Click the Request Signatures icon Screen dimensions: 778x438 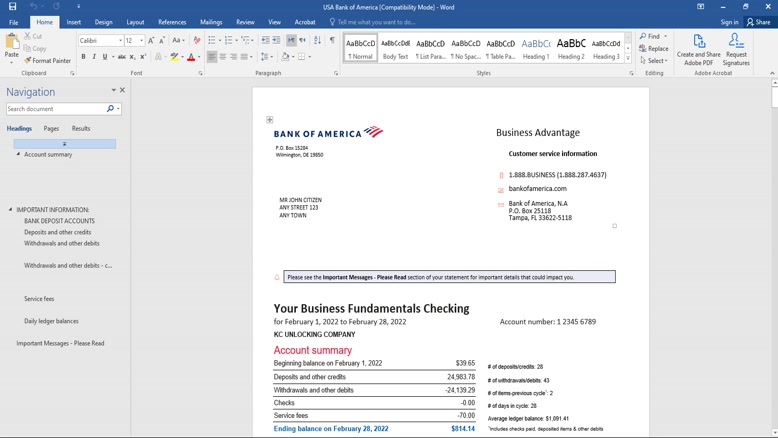pyautogui.click(x=736, y=50)
